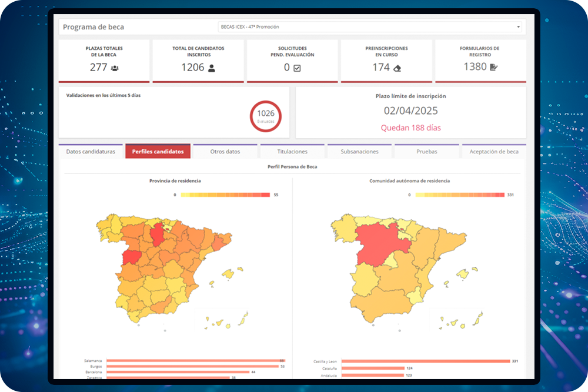
Task: Click the Cataluña bar with value 124
Action: tap(373, 368)
